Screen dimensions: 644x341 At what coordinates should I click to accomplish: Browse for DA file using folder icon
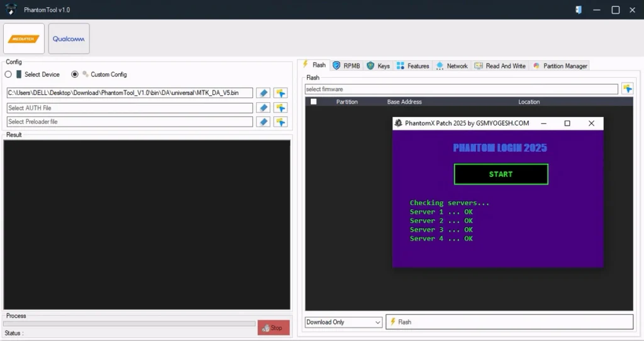[280, 93]
